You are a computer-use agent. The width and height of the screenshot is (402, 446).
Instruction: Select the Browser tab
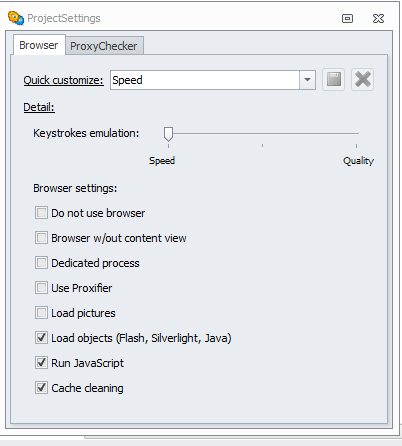pyautogui.click(x=39, y=45)
